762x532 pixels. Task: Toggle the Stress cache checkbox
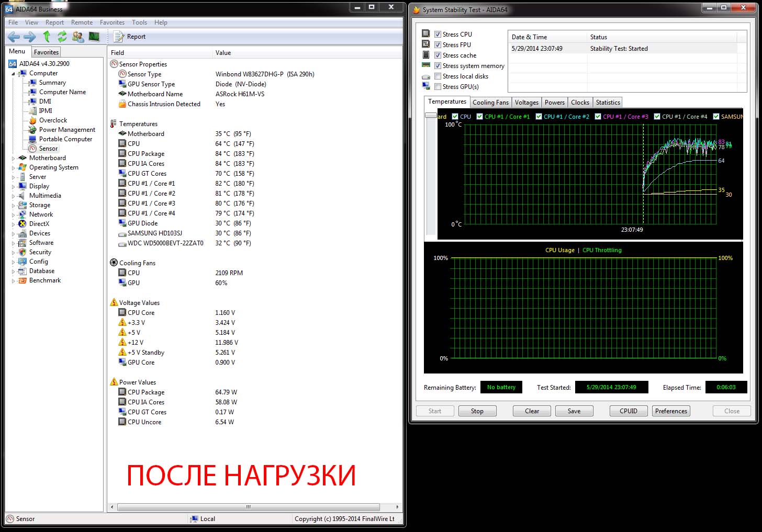coord(438,55)
